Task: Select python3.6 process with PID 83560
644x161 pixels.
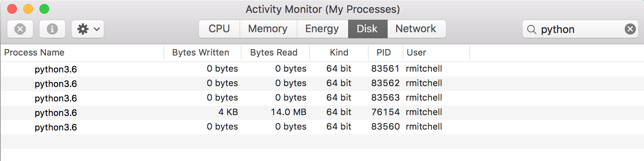Action: pos(56,127)
